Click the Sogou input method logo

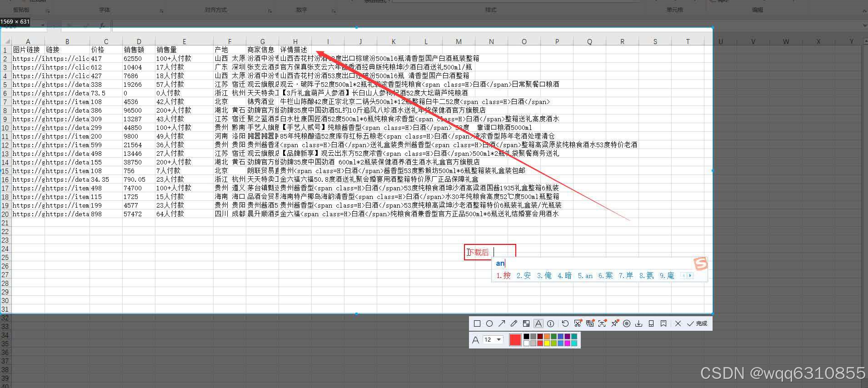[701, 263]
